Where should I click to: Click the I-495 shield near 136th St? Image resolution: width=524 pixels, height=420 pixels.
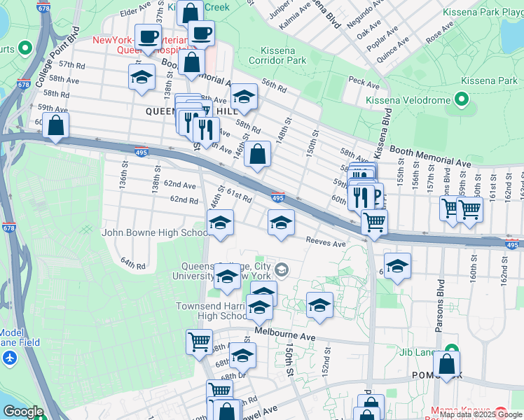(x=142, y=152)
